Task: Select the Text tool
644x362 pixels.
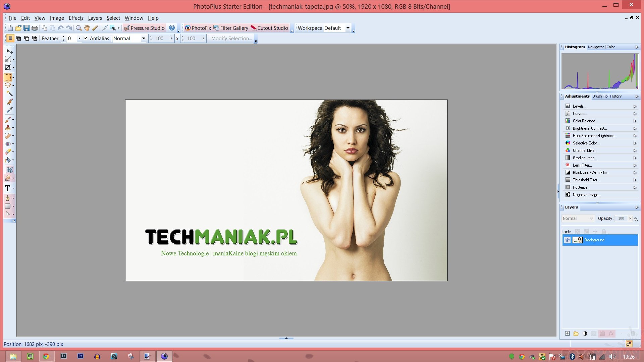Action: pos(8,188)
